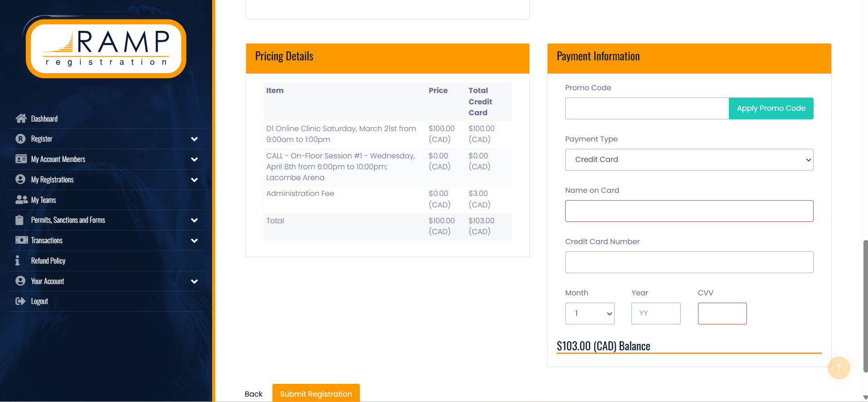This screenshot has height=402, width=868.
Task: Click the Back link
Action: coord(253,394)
